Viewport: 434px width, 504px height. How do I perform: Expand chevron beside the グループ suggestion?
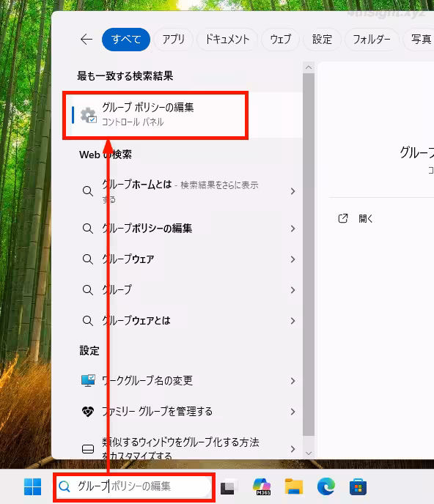point(293,290)
